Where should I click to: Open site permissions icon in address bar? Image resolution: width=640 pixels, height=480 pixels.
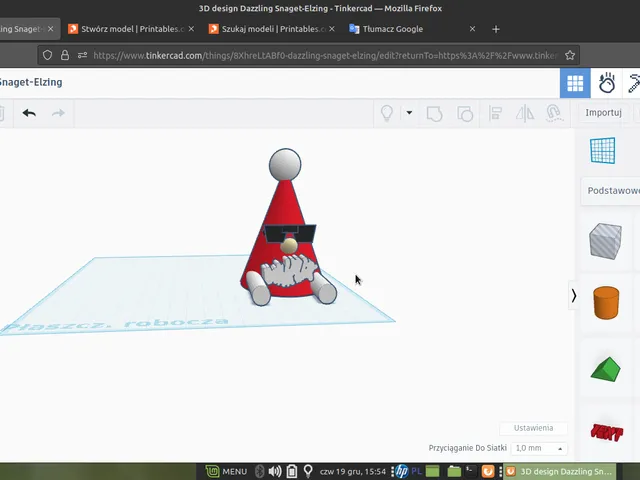[82, 55]
